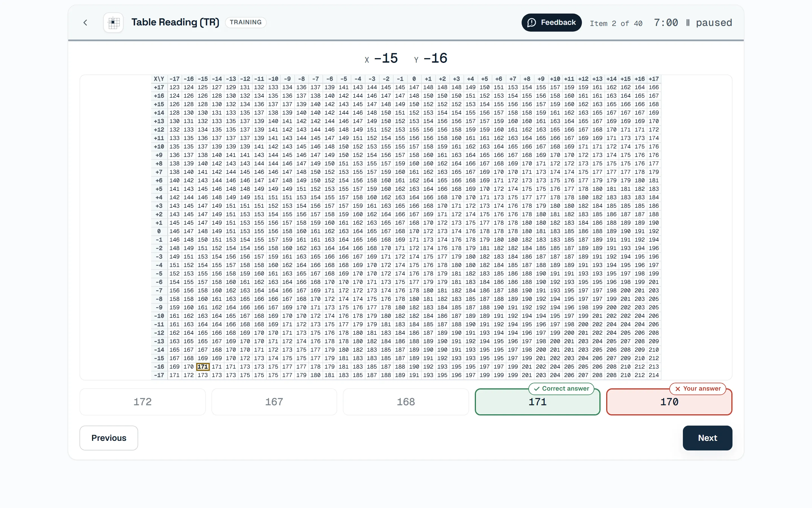Screen dimensions: 812x508
Task: Click the 7:00 timer display
Action: 666,23
